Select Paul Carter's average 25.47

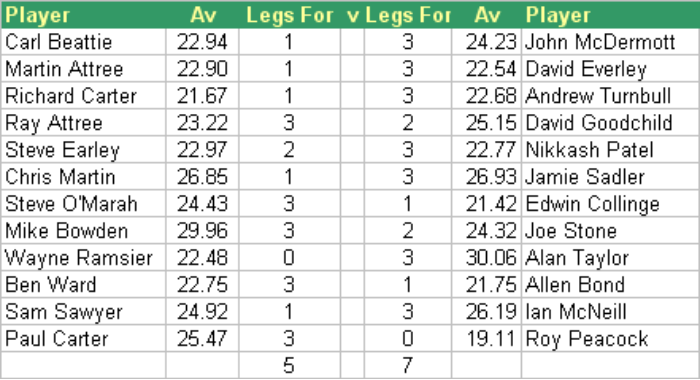click(202, 339)
